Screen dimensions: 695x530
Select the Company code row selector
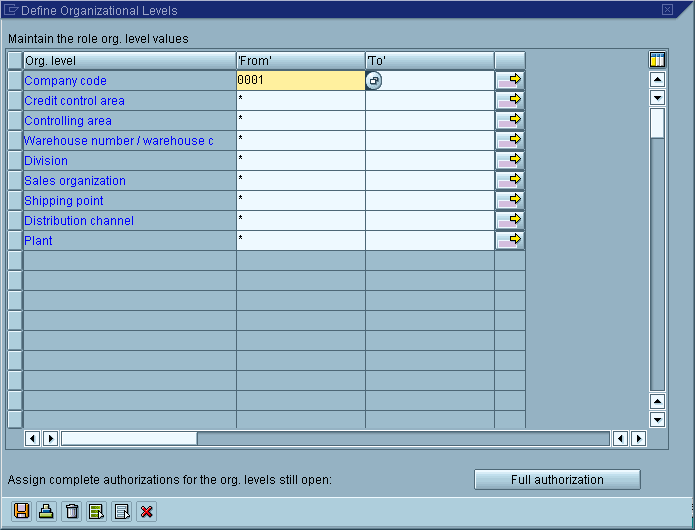click(x=14, y=80)
